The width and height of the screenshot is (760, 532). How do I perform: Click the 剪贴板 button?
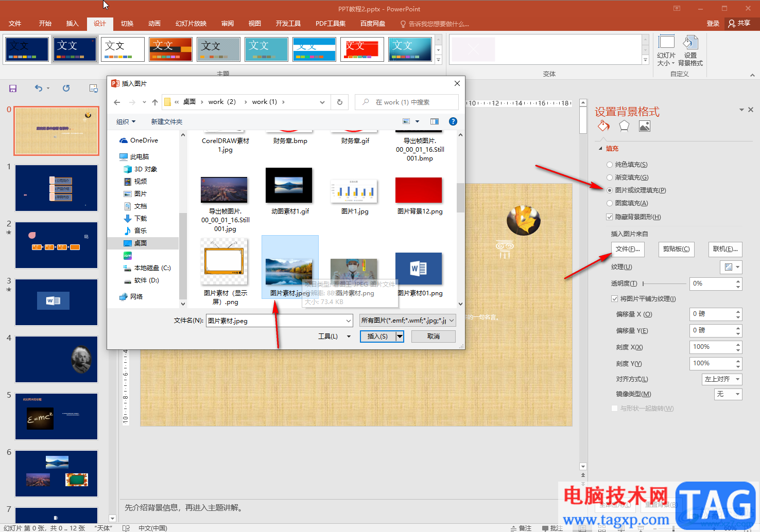click(x=676, y=249)
